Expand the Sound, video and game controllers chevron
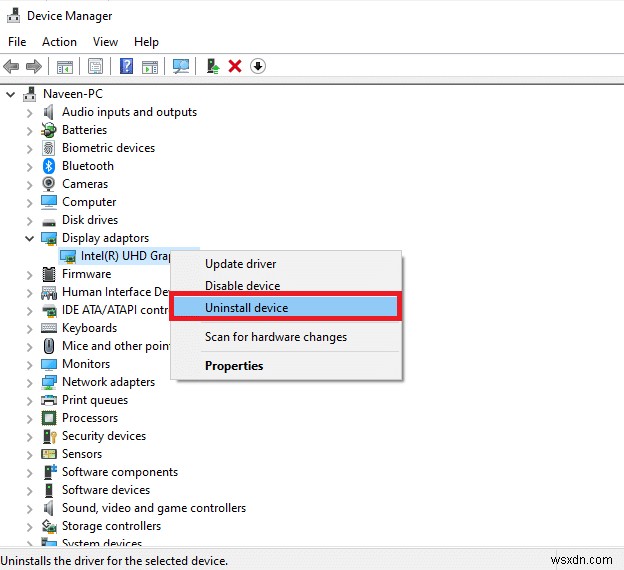Image resolution: width=624 pixels, height=570 pixels. tap(29, 509)
